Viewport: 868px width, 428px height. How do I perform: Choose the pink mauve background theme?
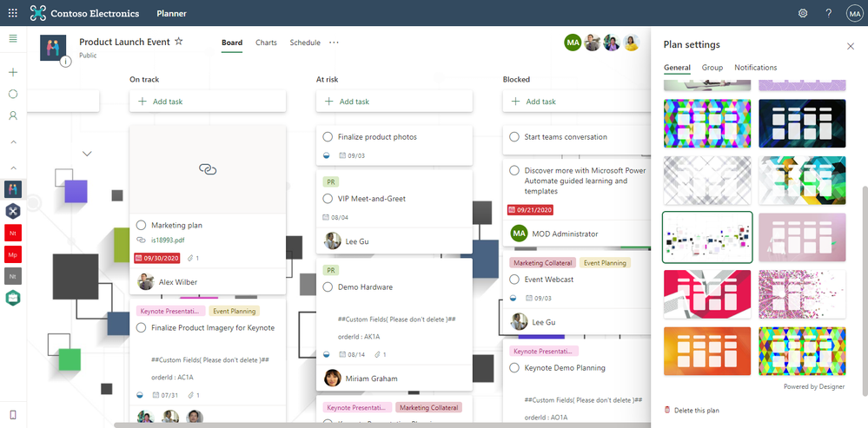pyautogui.click(x=802, y=237)
